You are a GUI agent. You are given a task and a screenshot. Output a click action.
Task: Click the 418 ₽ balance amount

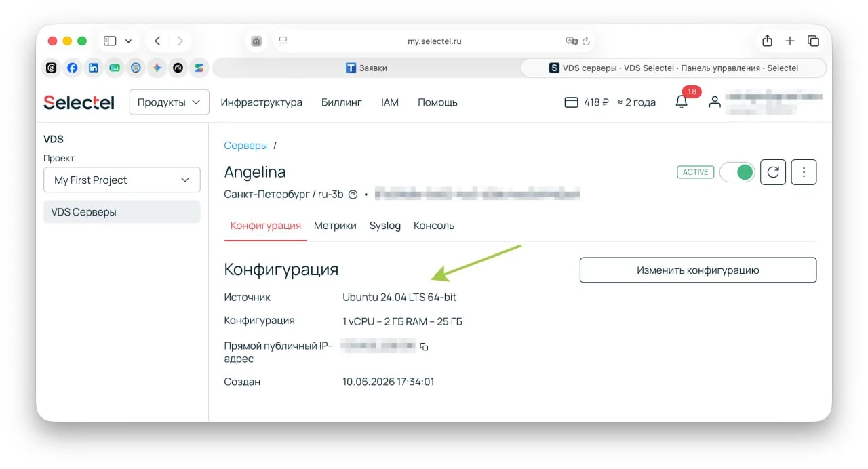pyautogui.click(x=596, y=102)
